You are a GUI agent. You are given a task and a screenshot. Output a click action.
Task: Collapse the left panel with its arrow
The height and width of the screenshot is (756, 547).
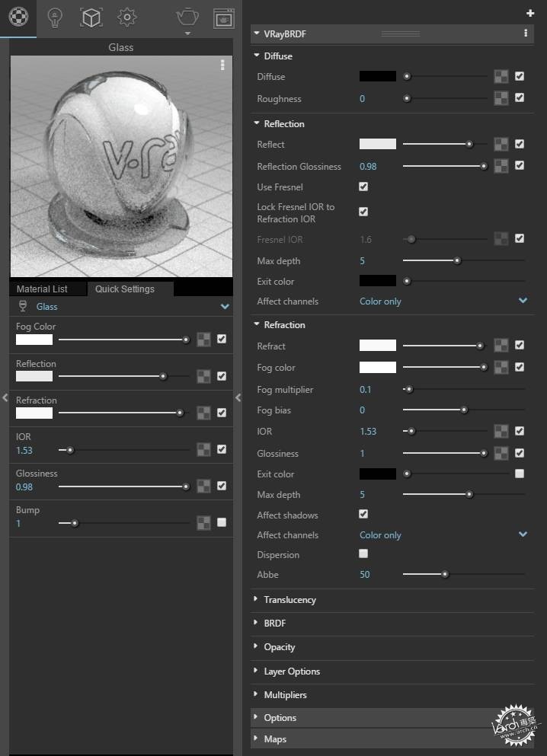pyautogui.click(x=5, y=397)
